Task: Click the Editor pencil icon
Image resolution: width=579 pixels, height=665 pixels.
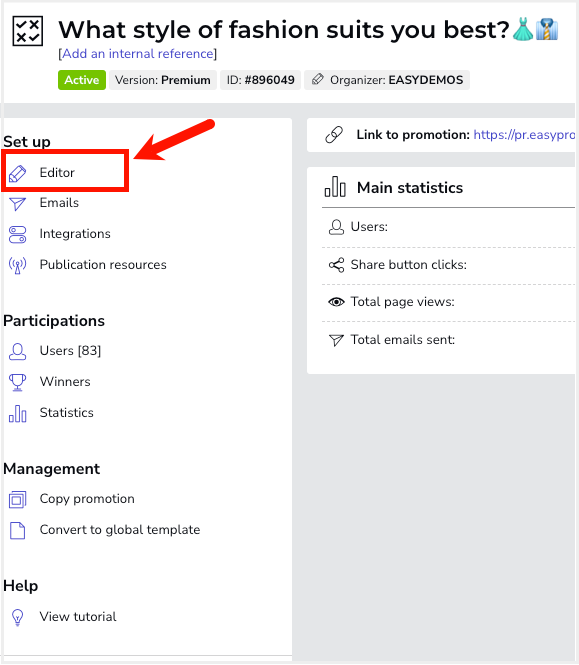Action: (x=17, y=173)
